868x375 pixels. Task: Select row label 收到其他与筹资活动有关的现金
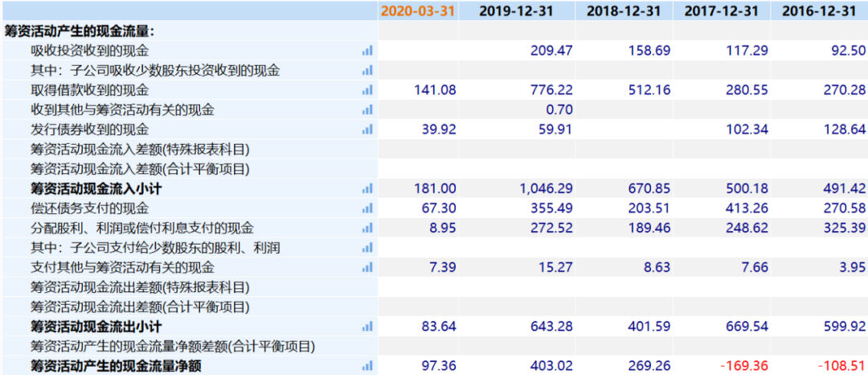tap(122, 110)
